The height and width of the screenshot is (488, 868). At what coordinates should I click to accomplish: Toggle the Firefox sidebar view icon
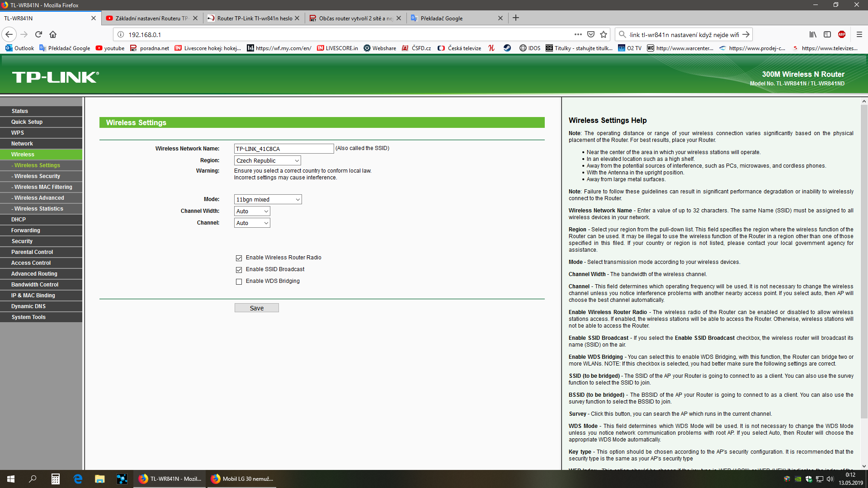click(x=827, y=34)
